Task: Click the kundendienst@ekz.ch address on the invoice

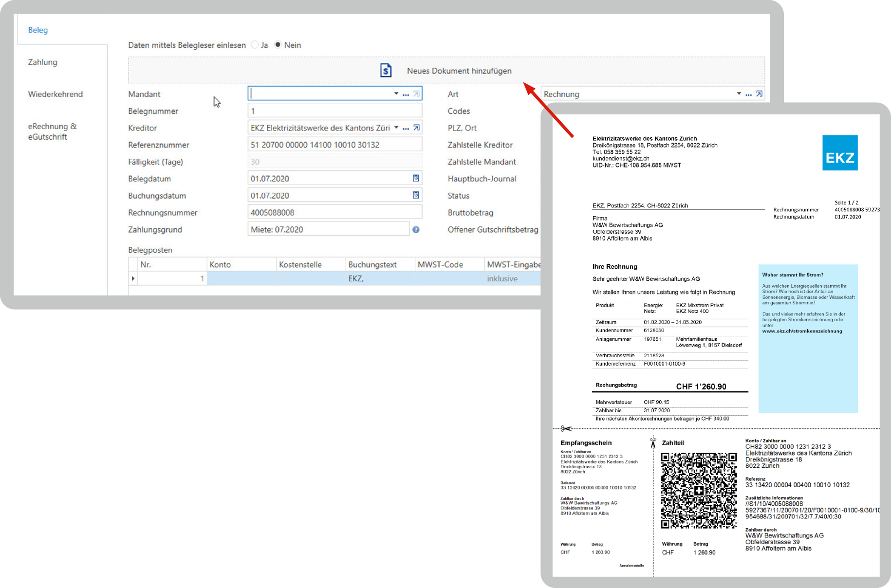Action: pos(621,159)
